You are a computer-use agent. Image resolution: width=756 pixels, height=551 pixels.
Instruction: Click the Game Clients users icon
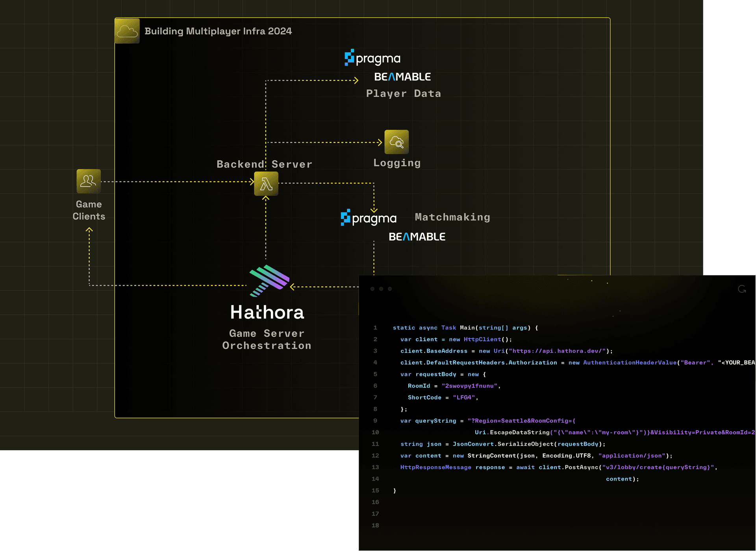[88, 181]
